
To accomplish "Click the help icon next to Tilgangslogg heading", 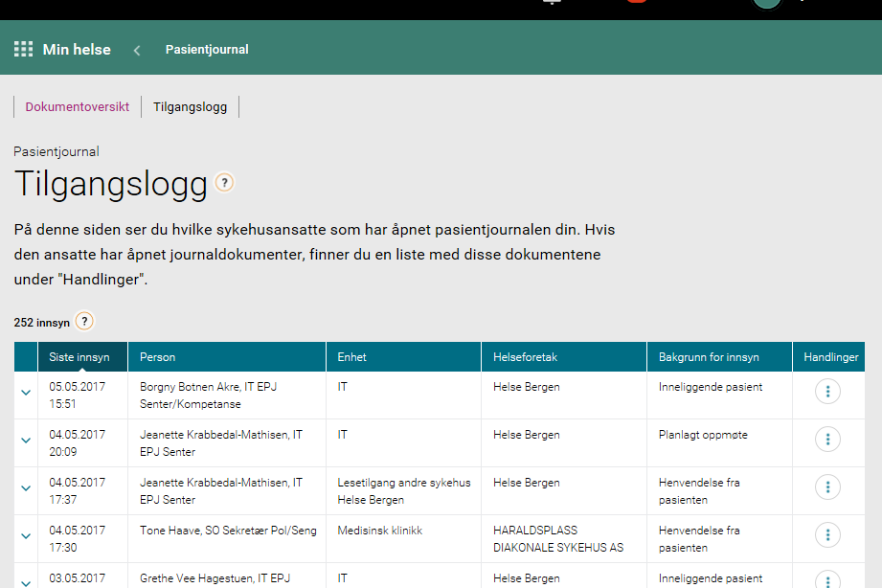I will [x=224, y=183].
